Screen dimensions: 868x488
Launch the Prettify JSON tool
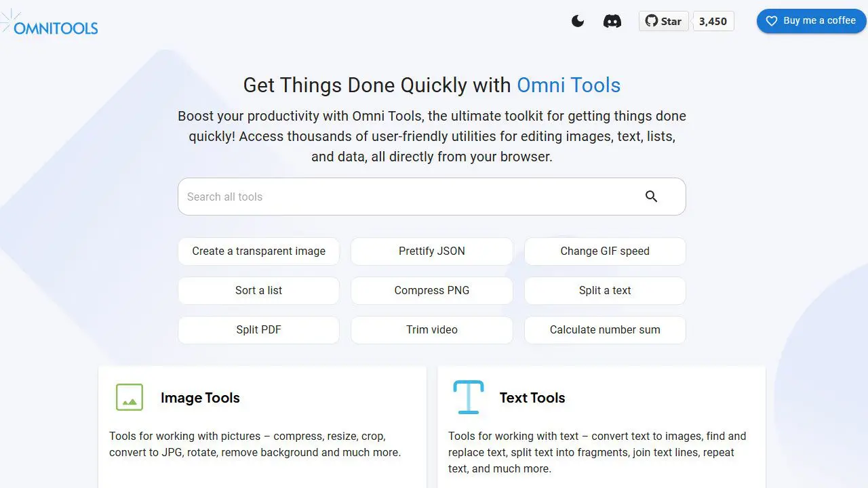[431, 251]
